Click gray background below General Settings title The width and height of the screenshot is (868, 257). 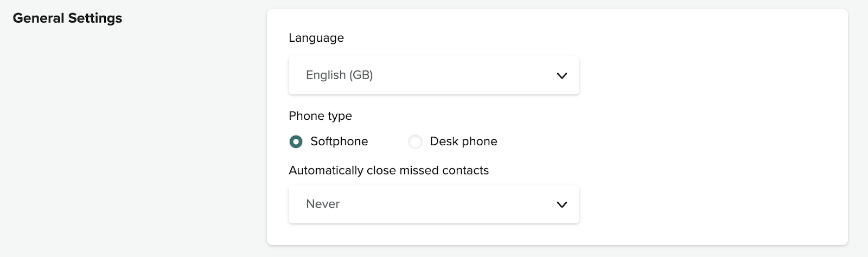(108, 136)
